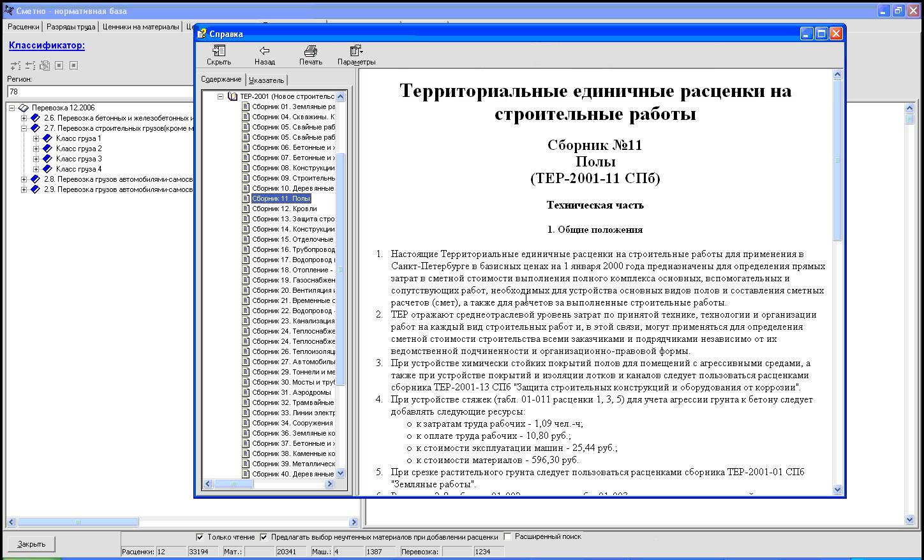Click the contents tree scroll down arrow
The image size is (924, 560).
(340, 473)
